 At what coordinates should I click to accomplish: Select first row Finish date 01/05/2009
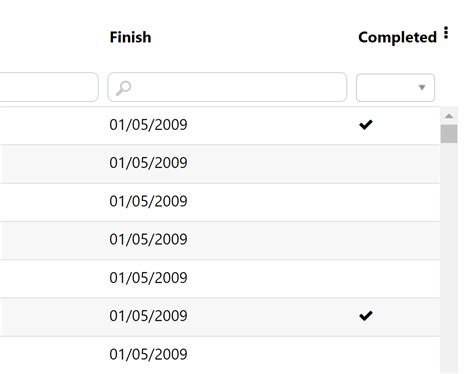[148, 125]
